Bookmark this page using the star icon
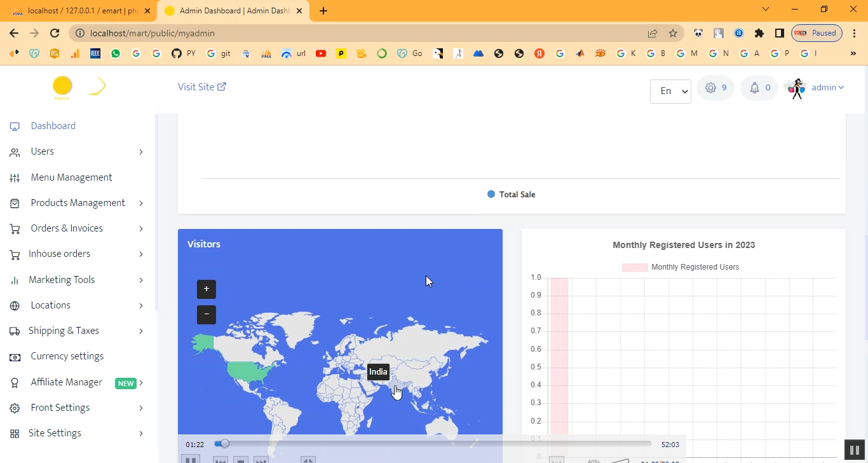This screenshot has width=868, height=463. coord(673,33)
